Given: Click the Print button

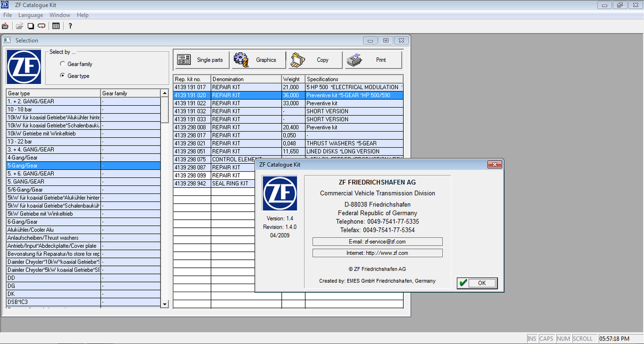Looking at the screenshot, I should tap(373, 60).
